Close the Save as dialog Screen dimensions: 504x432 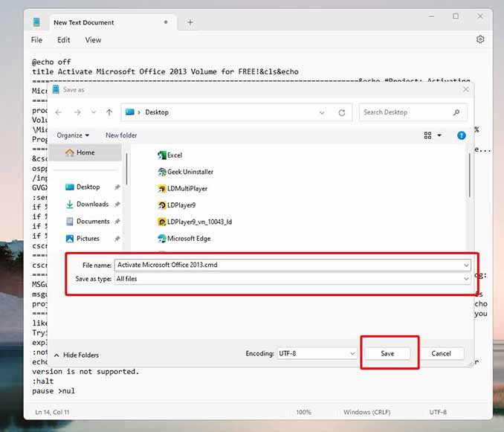tap(466, 90)
